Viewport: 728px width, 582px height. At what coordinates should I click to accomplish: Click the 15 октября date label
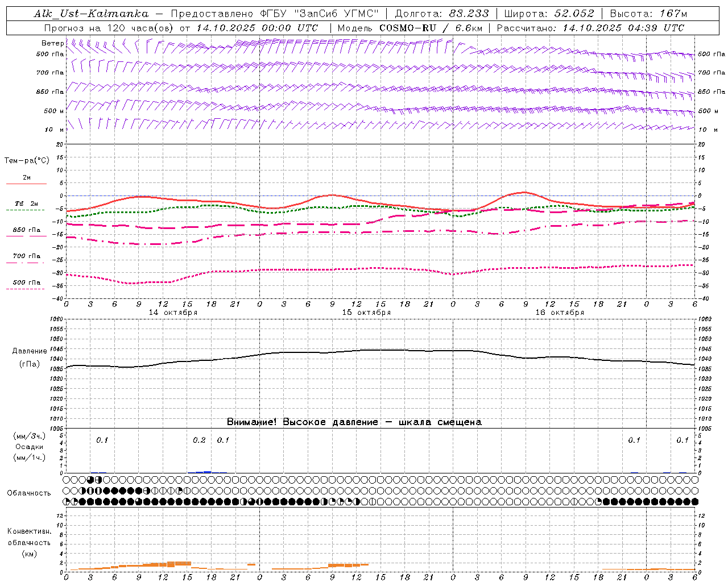coord(366,313)
